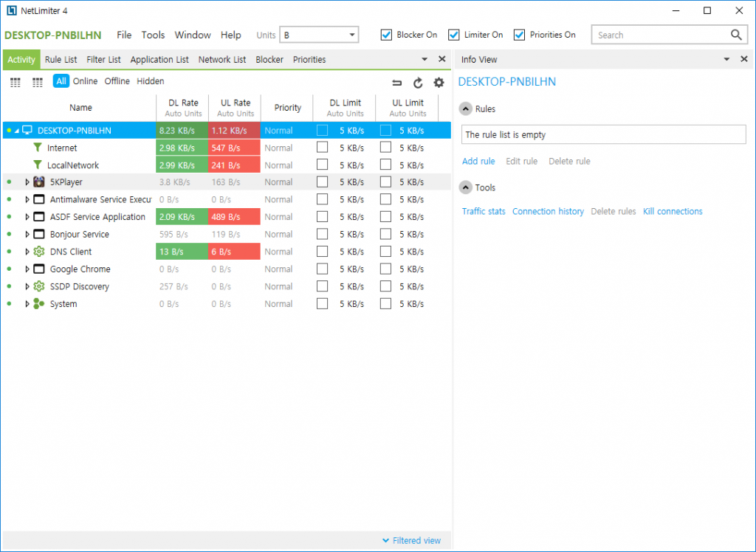Toggle the Blocker On checkbox
This screenshot has height=552, width=756.
coord(386,35)
